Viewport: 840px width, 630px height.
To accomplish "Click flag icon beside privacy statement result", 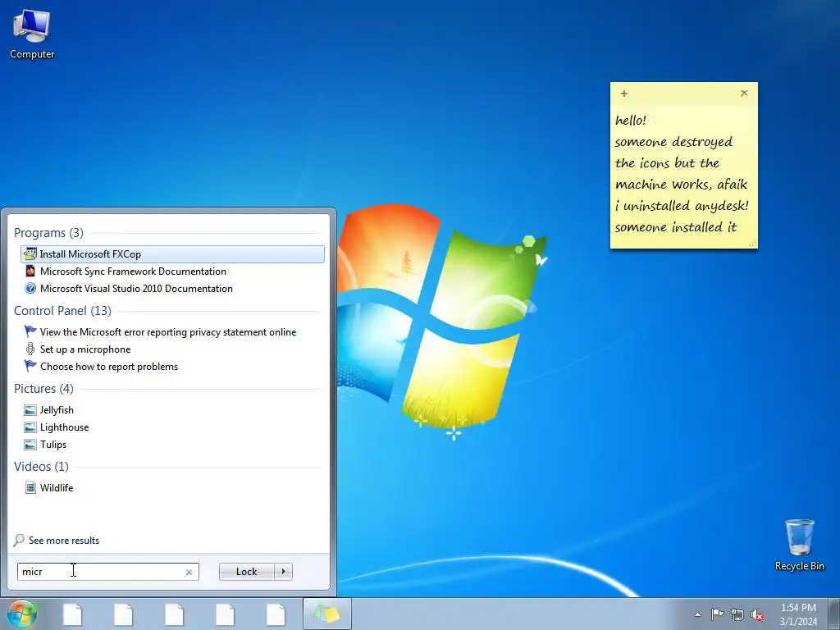I will [x=30, y=331].
